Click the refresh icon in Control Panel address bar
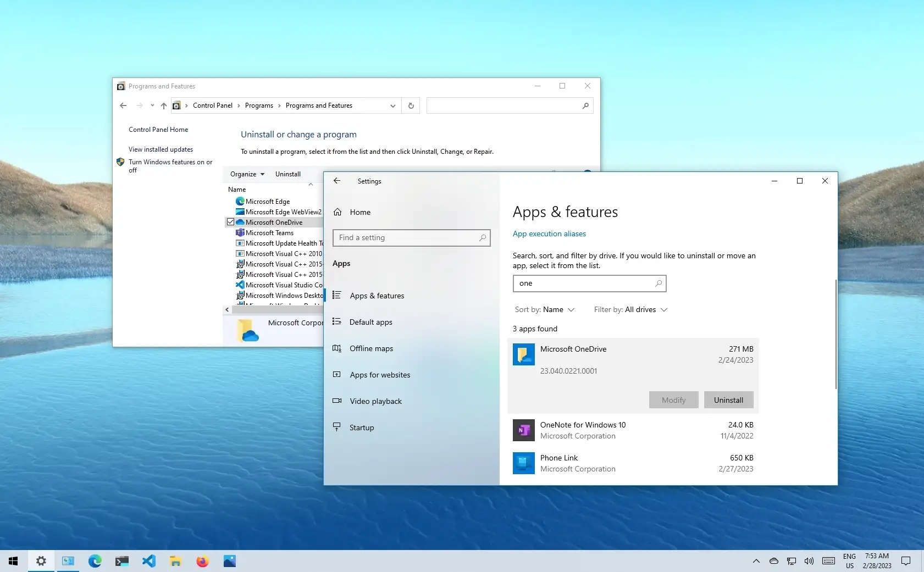This screenshot has height=572, width=924. coord(411,105)
